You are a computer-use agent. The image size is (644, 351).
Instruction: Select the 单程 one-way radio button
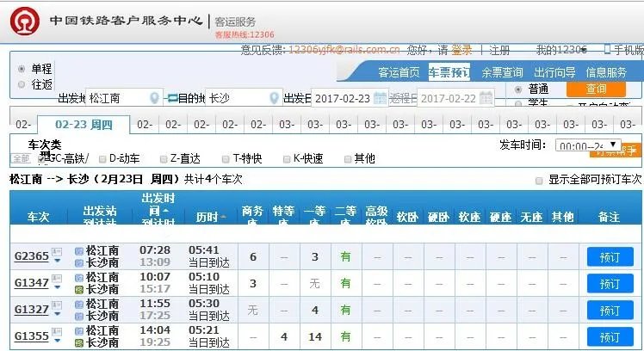tap(22, 69)
